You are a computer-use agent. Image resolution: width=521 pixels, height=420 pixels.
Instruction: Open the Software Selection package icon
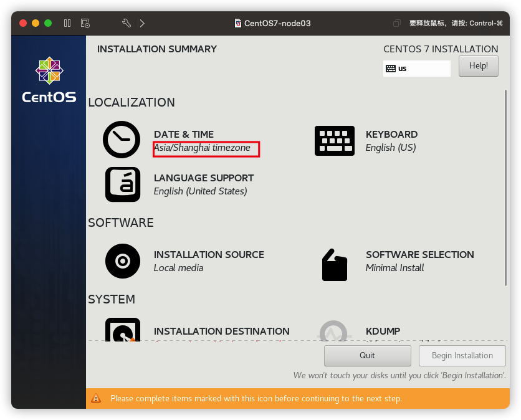(335, 265)
